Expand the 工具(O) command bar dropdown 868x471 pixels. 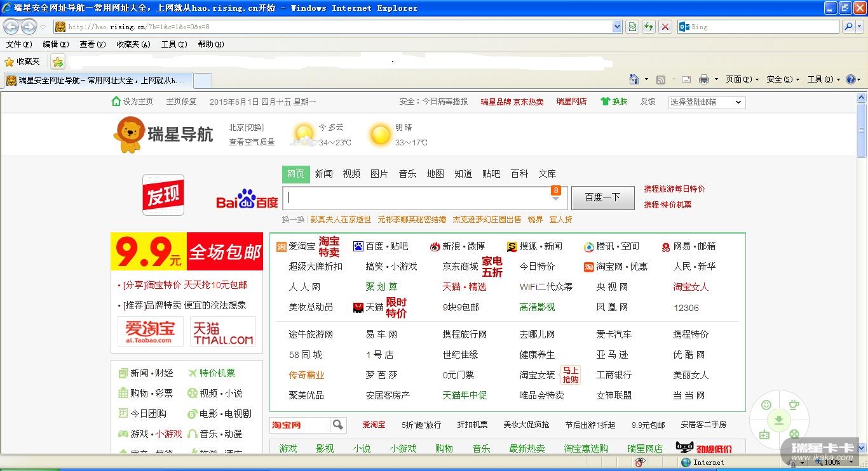[x=838, y=79]
